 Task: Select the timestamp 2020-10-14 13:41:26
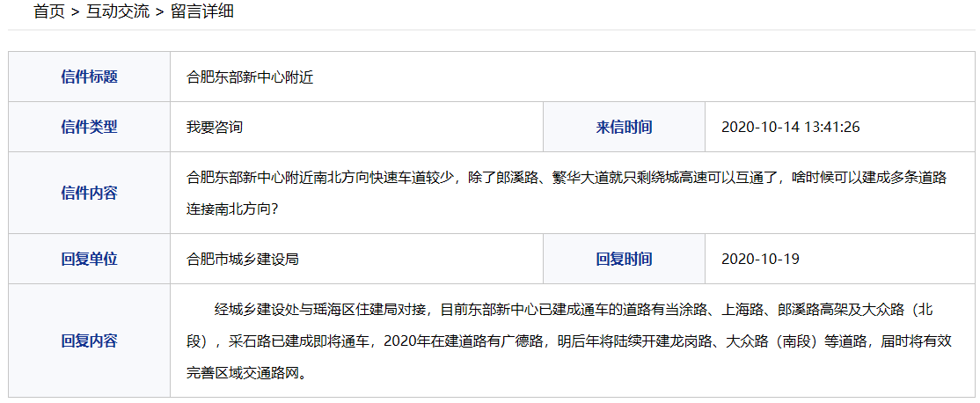(790, 128)
